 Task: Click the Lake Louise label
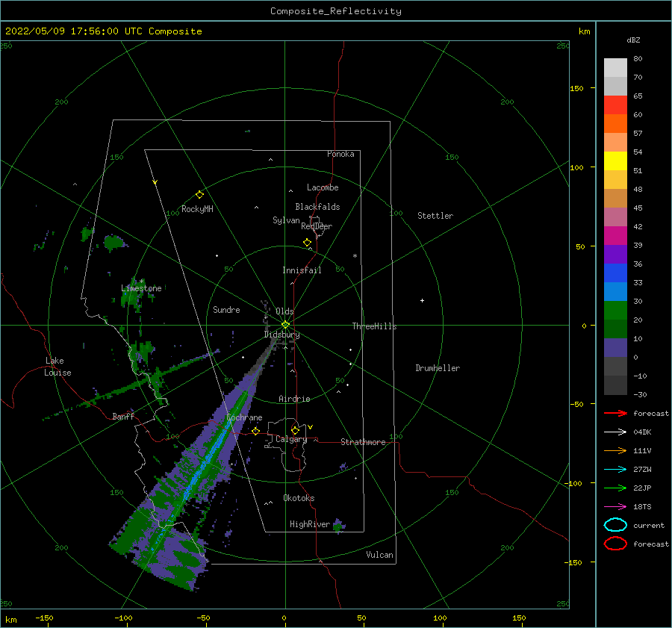pyautogui.click(x=57, y=367)
